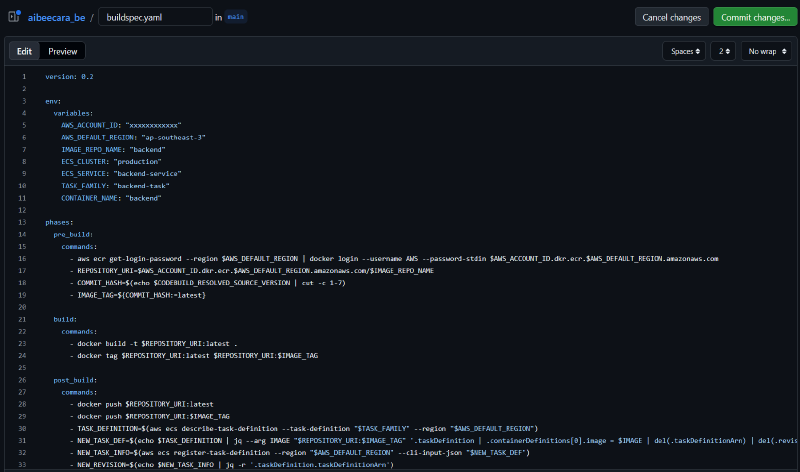Viewport: 800px width, 472px height.
Task: Click the TASK_FAMILY "backend-task" line
Action: pyautogui.click(x=115, y=186)
